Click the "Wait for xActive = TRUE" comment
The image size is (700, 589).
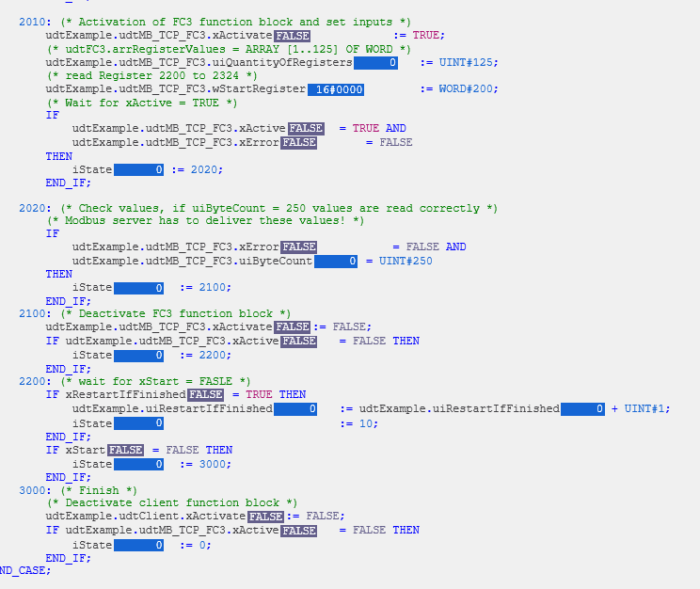[x=141, y=103]
